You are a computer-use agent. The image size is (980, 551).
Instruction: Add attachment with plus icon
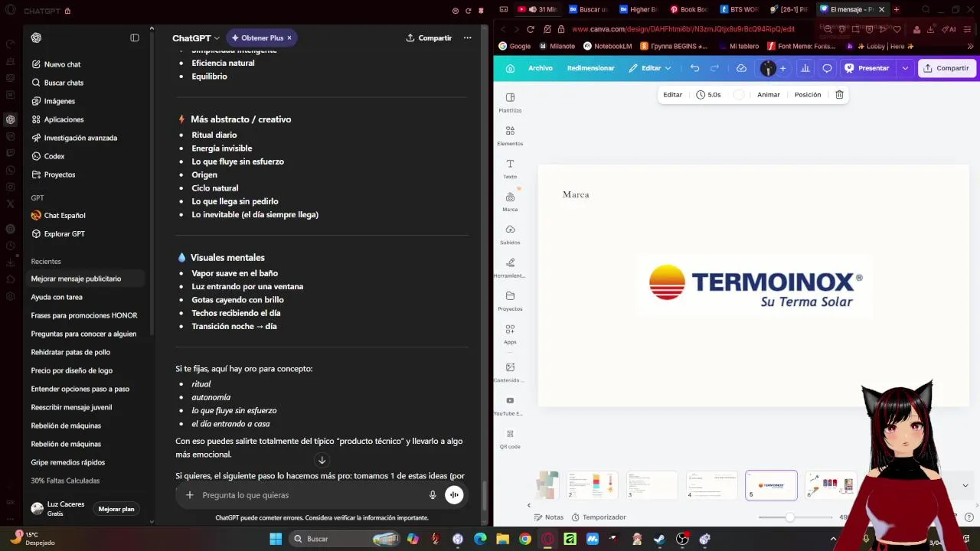(x=190, y=495)
